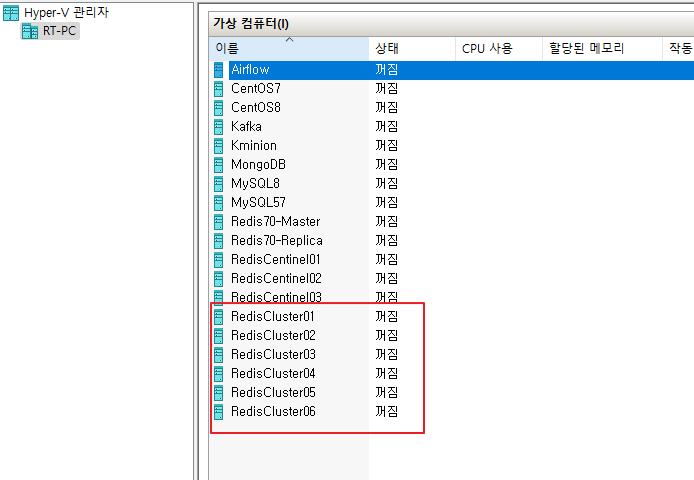Screen dimensions: 694x480
Task: Select the Kafka virtual machine
Action: point(246,127)
